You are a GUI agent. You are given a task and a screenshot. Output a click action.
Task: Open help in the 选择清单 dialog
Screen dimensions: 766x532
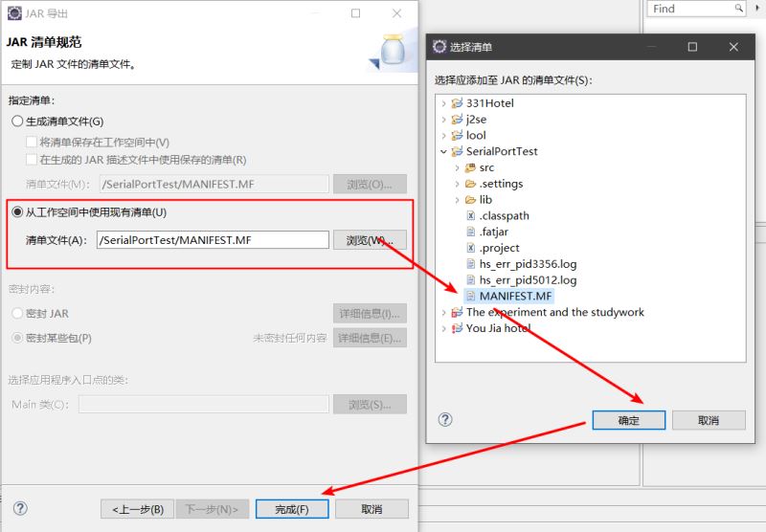coord(445,420)
